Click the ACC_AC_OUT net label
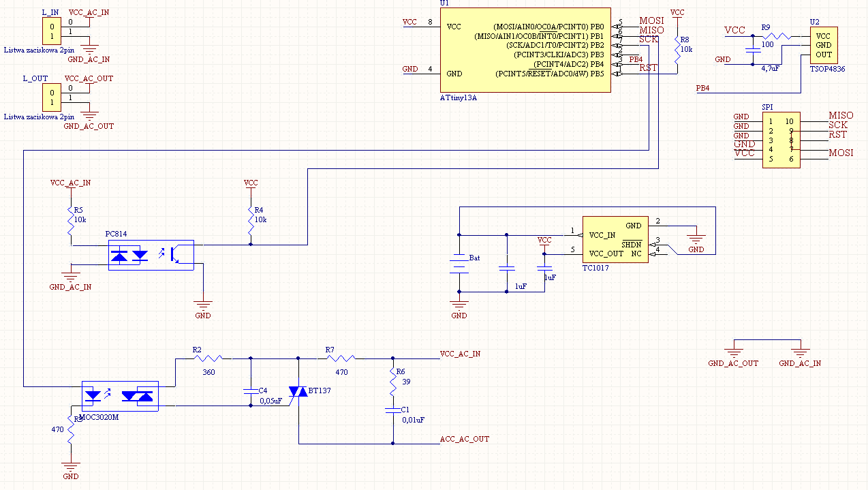868x490 pixels. 465,439
